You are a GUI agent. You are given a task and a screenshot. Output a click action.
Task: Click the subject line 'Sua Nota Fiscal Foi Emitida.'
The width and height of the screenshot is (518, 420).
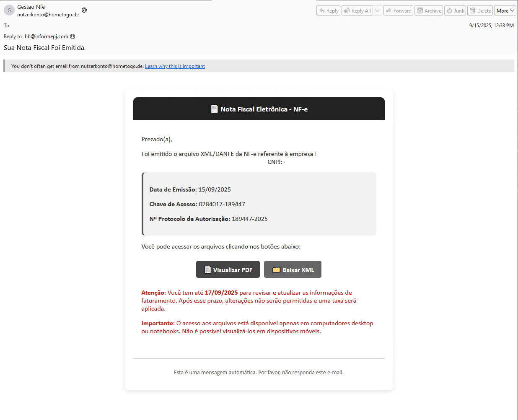click(45, 48)
